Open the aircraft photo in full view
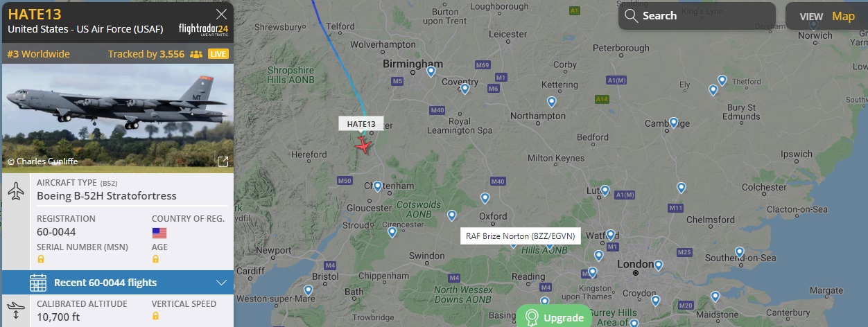The width and height of the screenshot is (868, 327). [x=223, y=161]
